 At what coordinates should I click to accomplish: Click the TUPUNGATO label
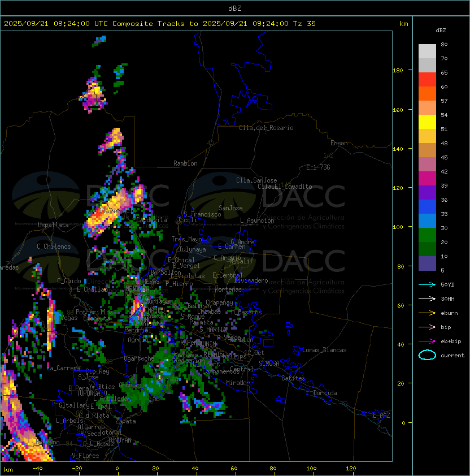(91, 393)
